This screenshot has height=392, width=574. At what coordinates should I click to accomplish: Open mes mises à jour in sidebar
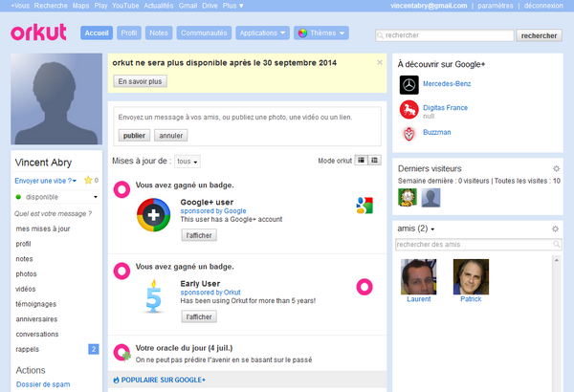(x=43, y=229)
